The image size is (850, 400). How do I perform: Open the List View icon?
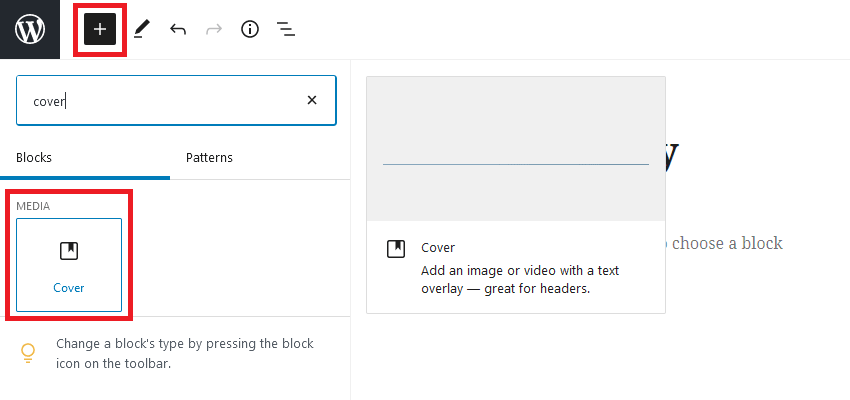(x=286, y=29)
